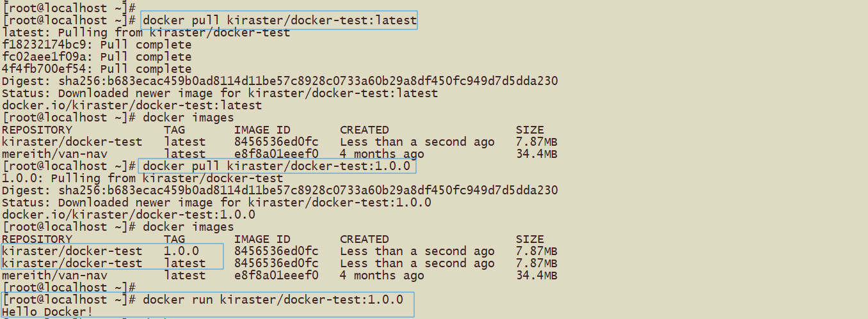Click pull complete line for fc02aee1f09a
The width and height of the screenshot is (868, 319).
[97, 57]
